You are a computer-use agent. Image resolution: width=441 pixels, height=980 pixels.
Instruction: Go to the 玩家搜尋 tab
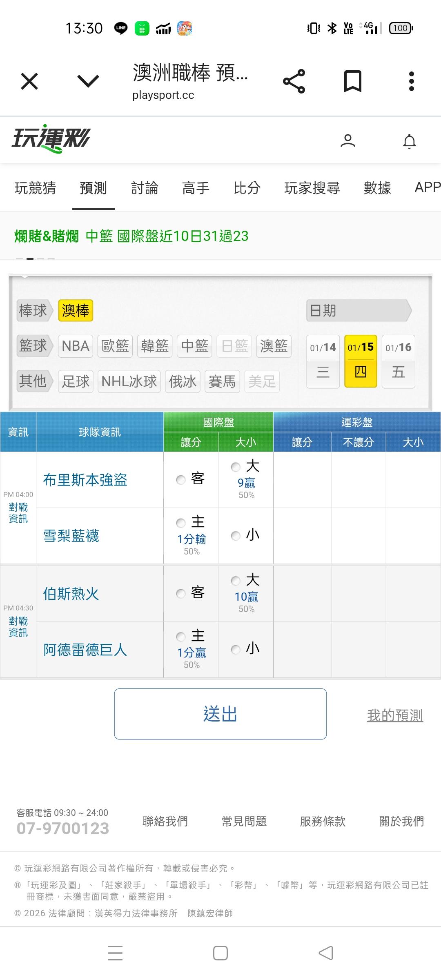(312, 188)
